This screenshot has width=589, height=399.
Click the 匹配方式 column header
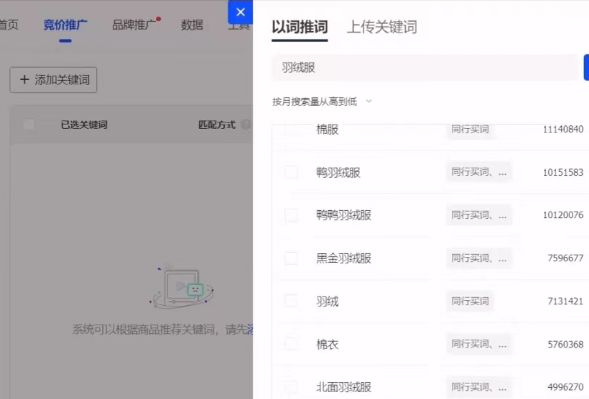[217, 125]
